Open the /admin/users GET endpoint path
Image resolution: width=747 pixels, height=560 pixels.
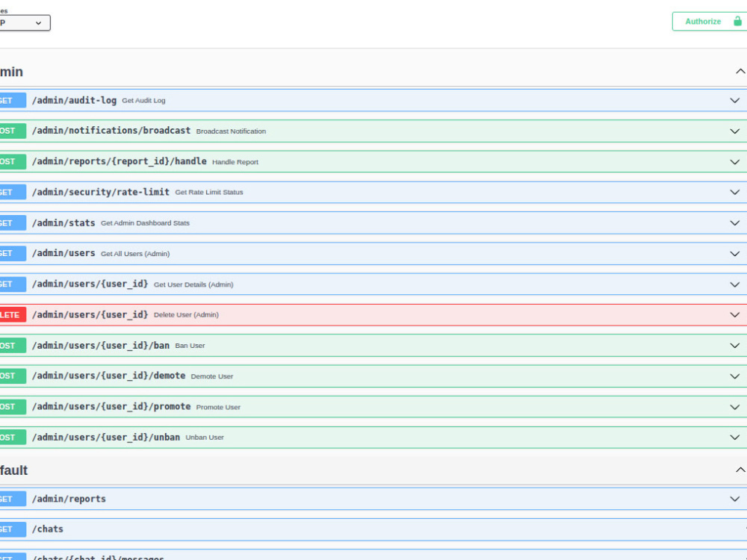pos(63,253)
